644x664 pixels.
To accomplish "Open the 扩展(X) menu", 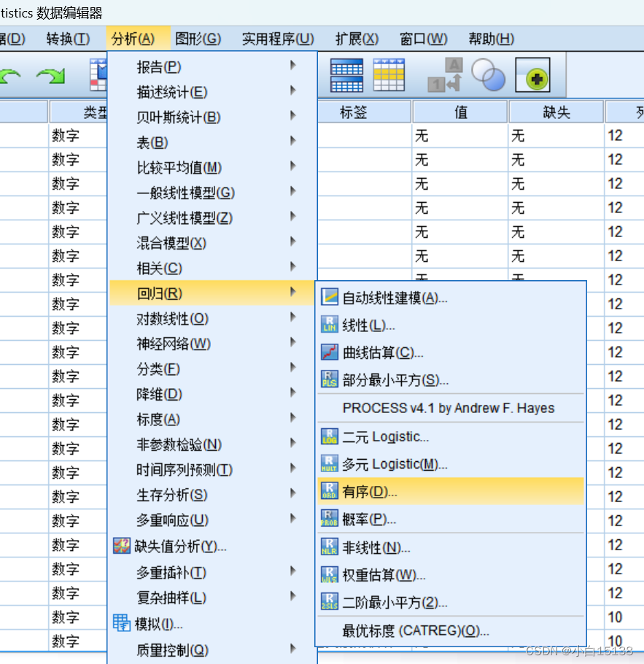I will (x=357, y=39).
